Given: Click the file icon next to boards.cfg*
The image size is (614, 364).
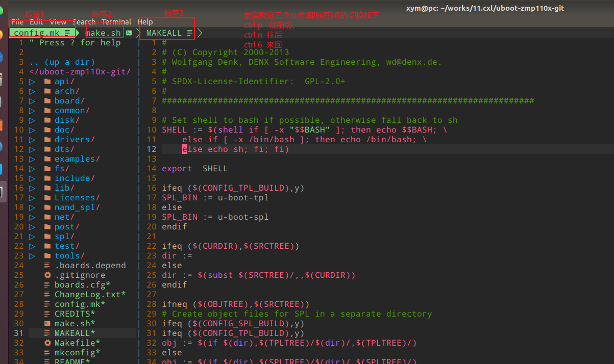Looking at the screenshot, I should 47,285.
